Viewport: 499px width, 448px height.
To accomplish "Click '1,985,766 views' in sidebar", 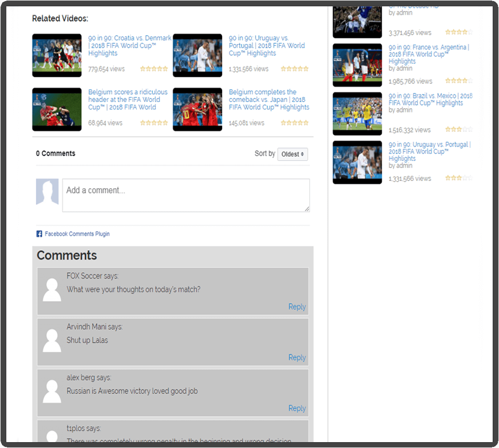I will click(410, 81).
